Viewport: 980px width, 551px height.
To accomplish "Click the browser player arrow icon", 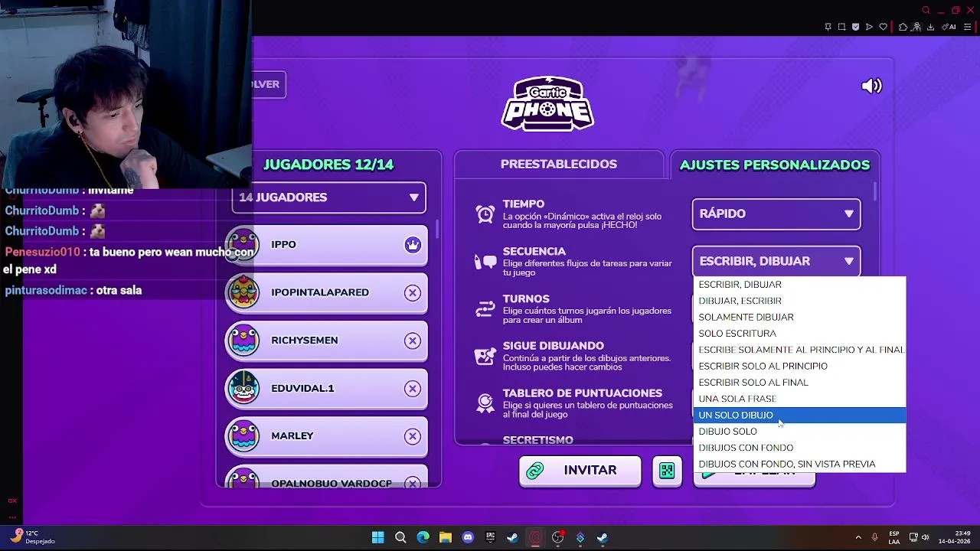I will pos(869,27).
